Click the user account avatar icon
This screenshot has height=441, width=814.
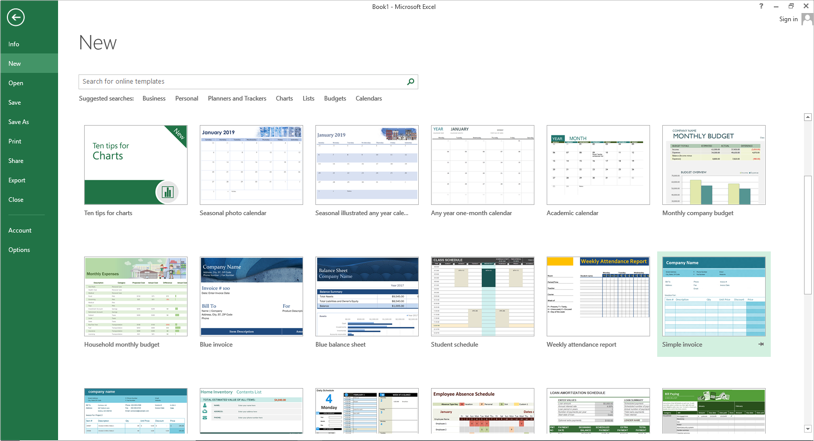pos(807,19)
